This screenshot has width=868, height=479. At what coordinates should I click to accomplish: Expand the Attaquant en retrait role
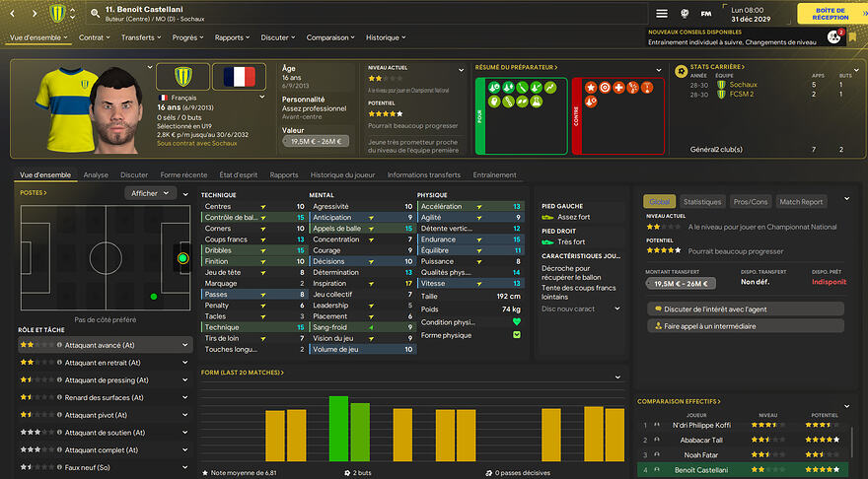(x=184, y=363)
